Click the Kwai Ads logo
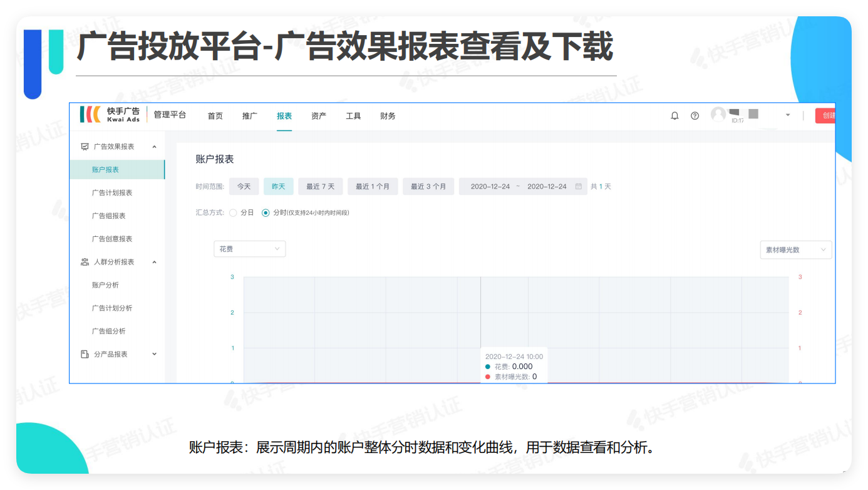868x490 pixels. pyautogui.click(x=110, y=115)
